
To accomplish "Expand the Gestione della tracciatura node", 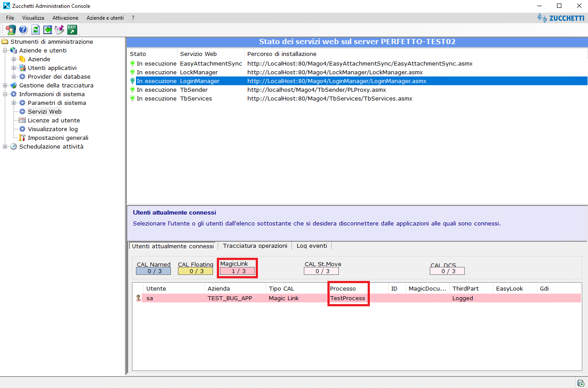I will point(5,85).
